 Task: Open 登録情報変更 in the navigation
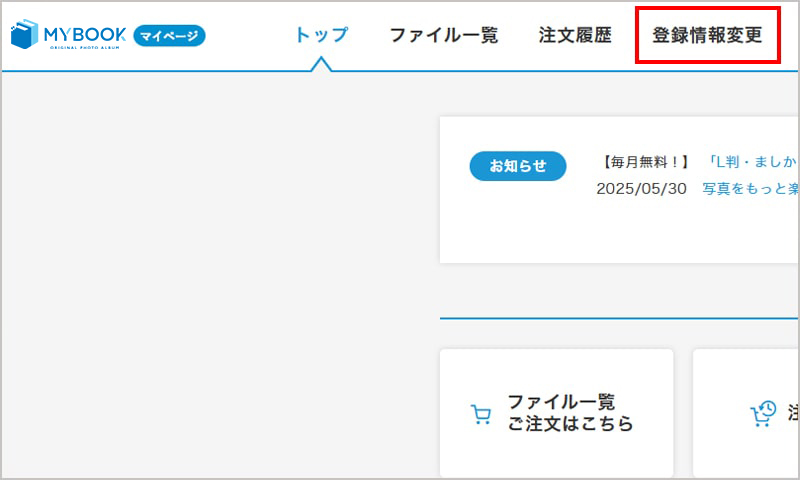point(707,35)
